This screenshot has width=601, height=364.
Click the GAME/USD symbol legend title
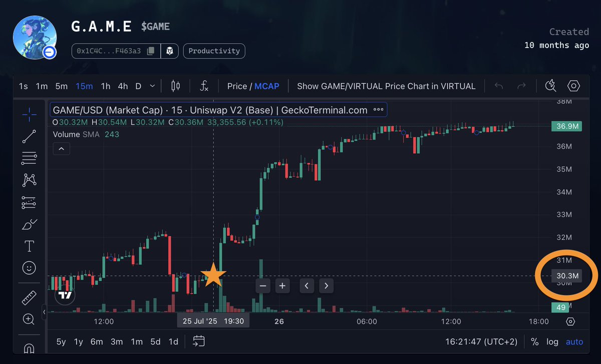click(x=210, y=110)
